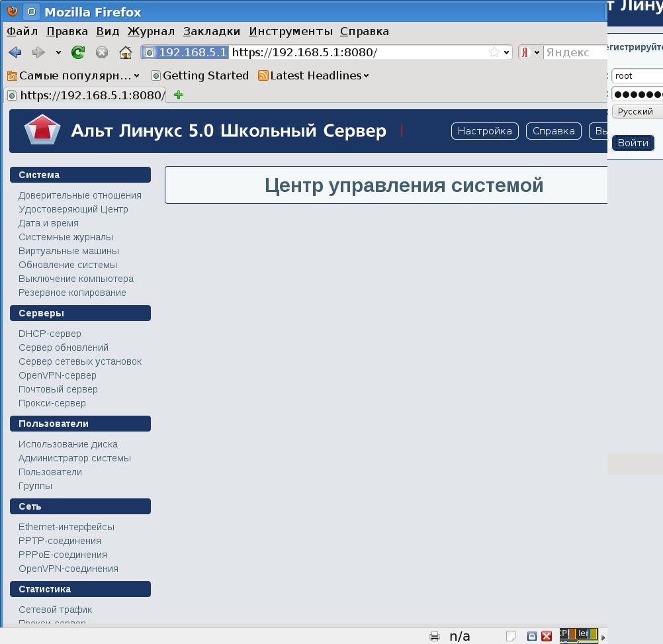Click the Stop loading icon
663x644 pixels.
102,52
